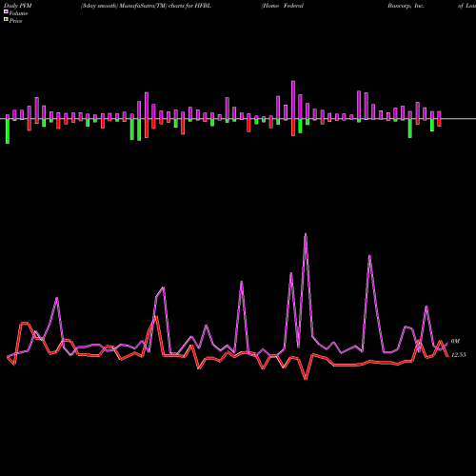
Task: Click the Volume legend color swatch
Action: point(6,11)
